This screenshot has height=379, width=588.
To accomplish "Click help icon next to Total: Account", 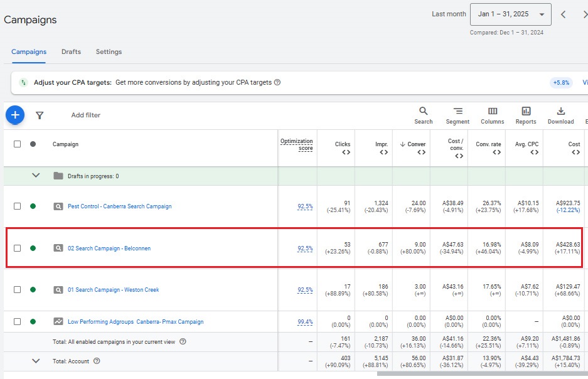I will tap(97, 361).
